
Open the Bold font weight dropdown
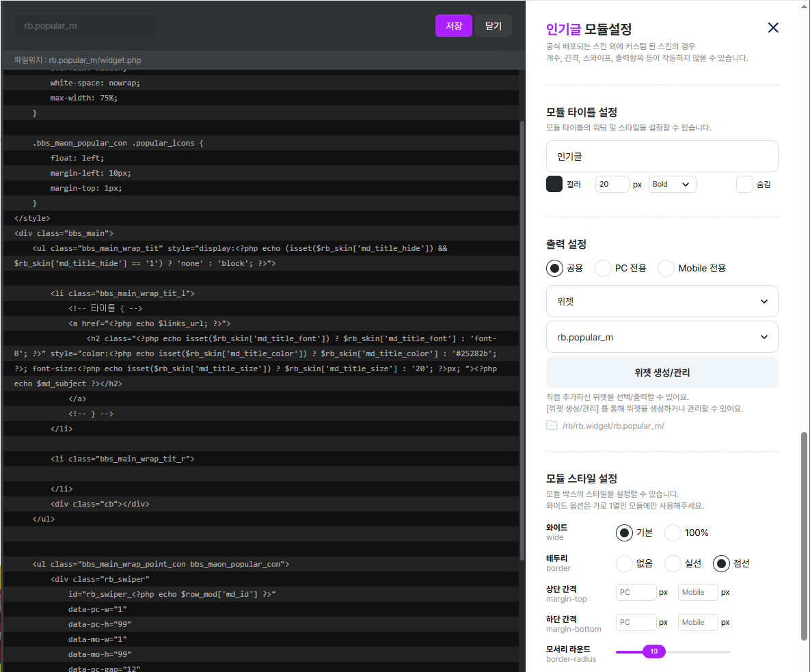[671, 185]
